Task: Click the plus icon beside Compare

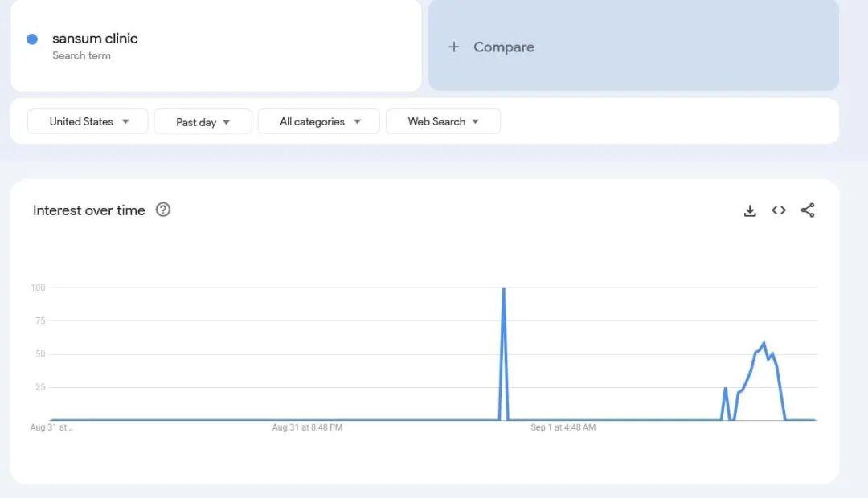Action: pyautogui.click(x=454, y=47)
